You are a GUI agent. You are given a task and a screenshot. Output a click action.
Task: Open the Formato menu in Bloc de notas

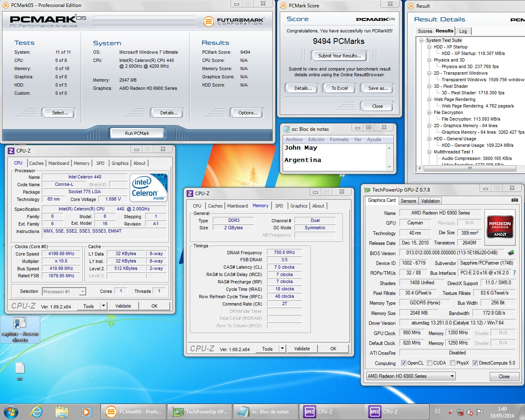click(x=339, y=139)
